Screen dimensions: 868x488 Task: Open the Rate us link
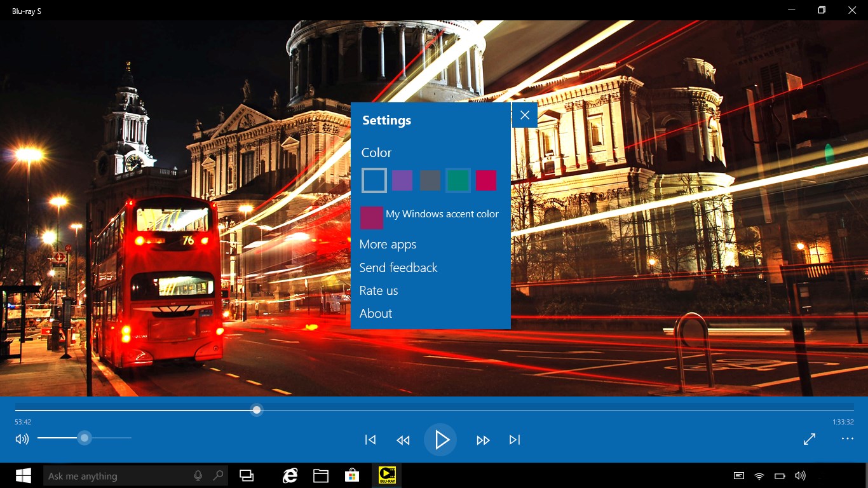379,290
